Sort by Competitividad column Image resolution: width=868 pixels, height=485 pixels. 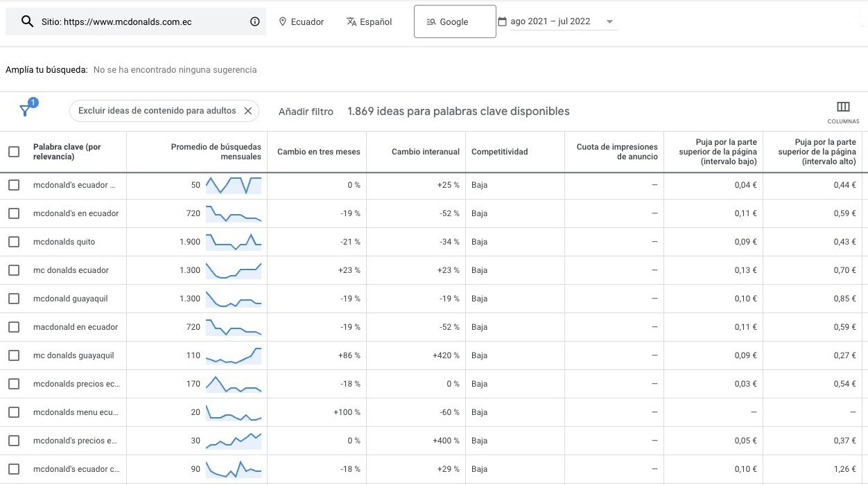(x=499, y=152)
